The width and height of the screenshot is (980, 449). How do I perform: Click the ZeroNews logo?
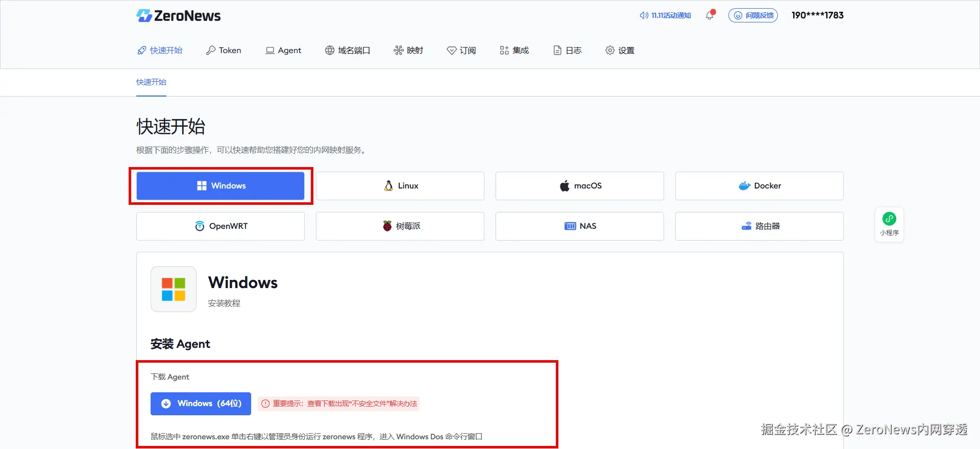point(178,16)
